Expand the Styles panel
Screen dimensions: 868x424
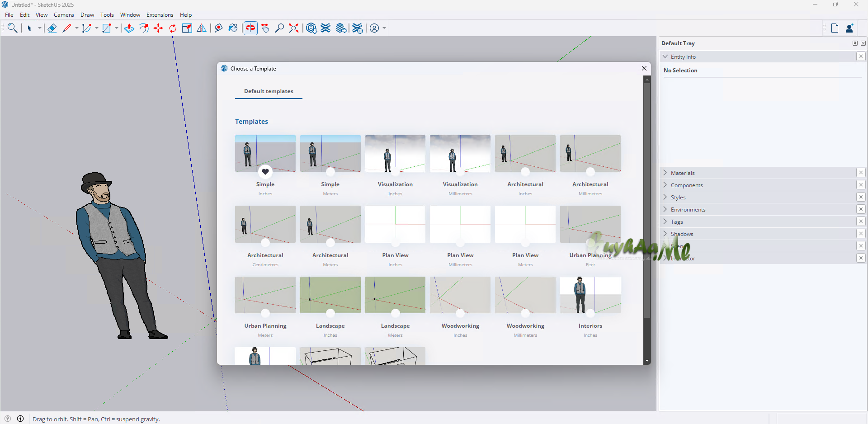[x=665, y=197]
